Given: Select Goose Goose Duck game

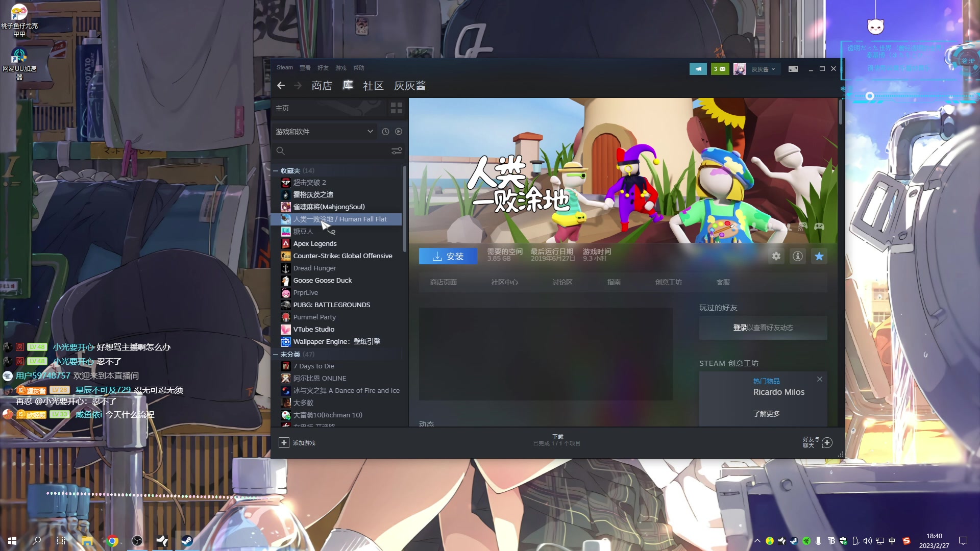Looking at the screenshot, I should tap(337, 280).
